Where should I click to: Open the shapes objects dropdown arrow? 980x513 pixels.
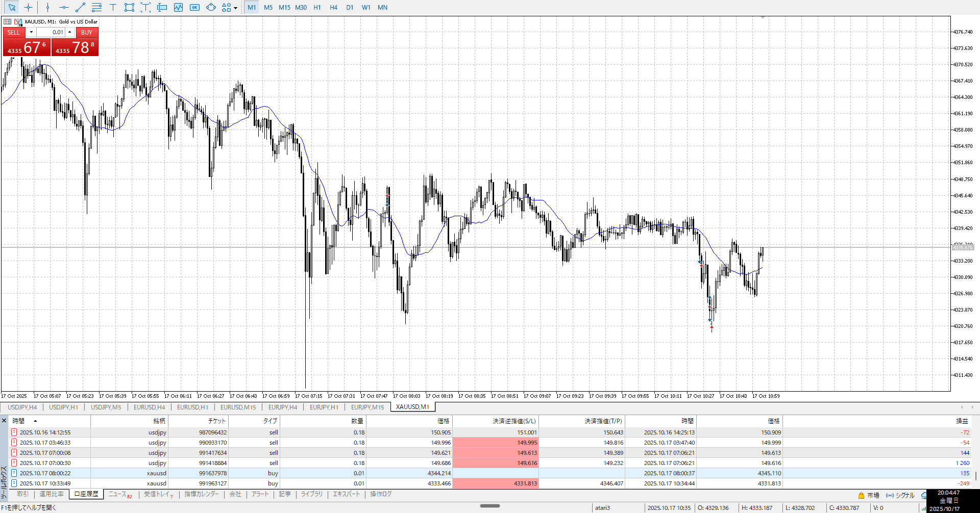point(235,8)
